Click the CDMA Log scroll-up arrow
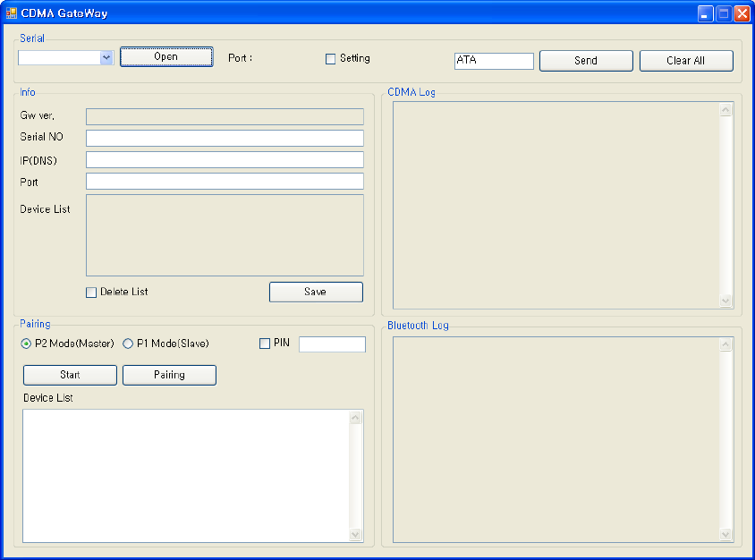This screenshot has height=560, width=755. click(725, 110)
